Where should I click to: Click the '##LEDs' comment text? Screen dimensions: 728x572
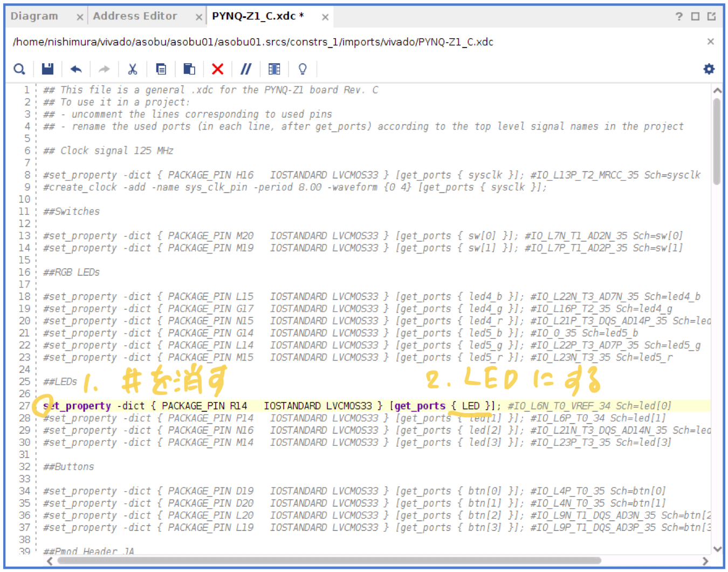click(60, 382)
